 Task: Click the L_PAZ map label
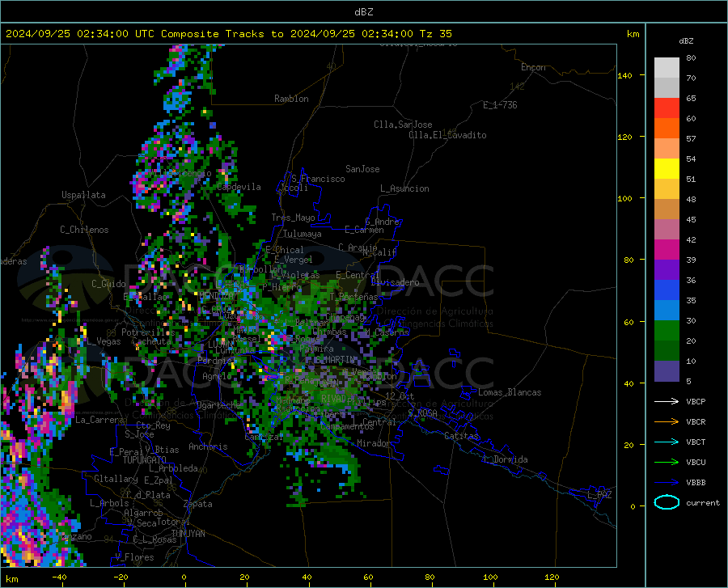[599, 495]
